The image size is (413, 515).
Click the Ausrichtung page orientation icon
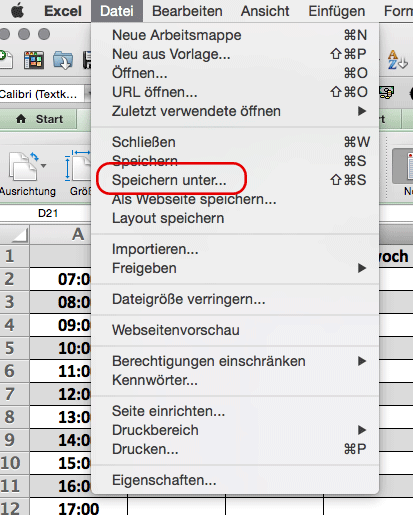pos(23,166)
